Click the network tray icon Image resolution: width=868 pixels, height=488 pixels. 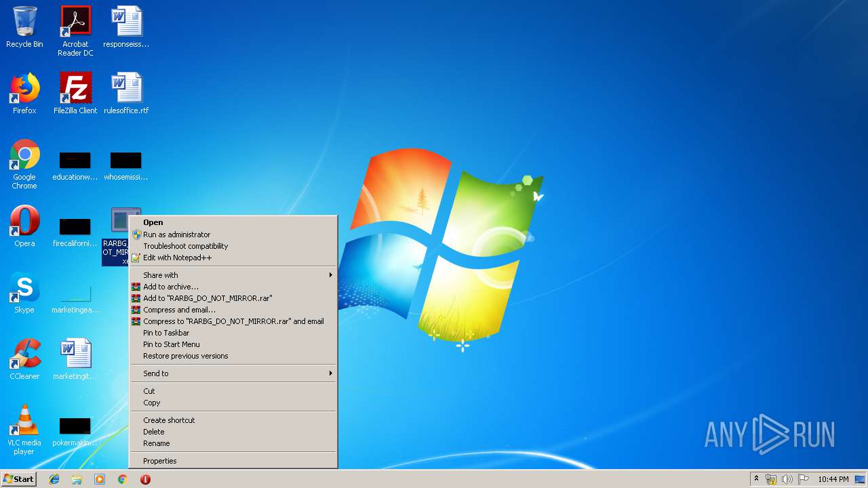coord(771,479)
